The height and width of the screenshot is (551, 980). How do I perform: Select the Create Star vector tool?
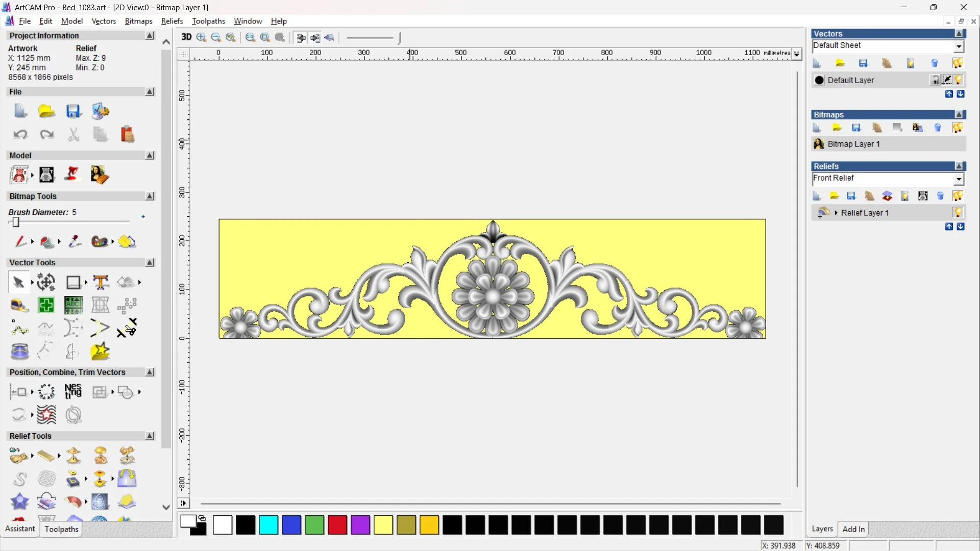point(100,352)
